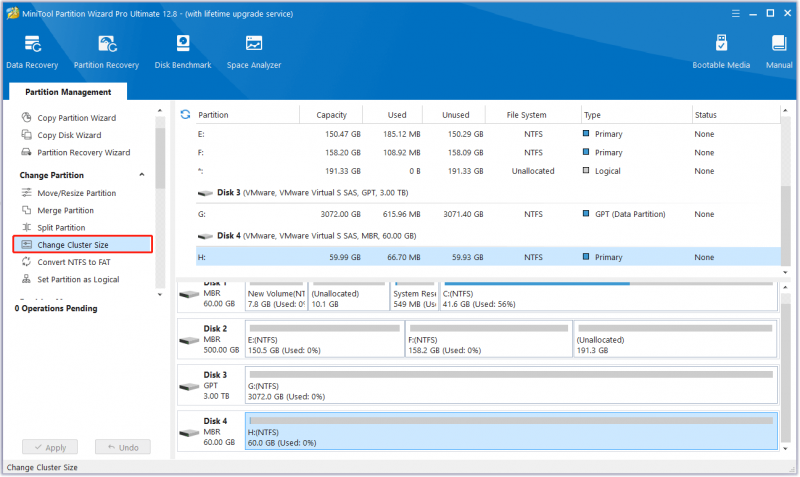Collapse the Change Partition section

[142, 175]
